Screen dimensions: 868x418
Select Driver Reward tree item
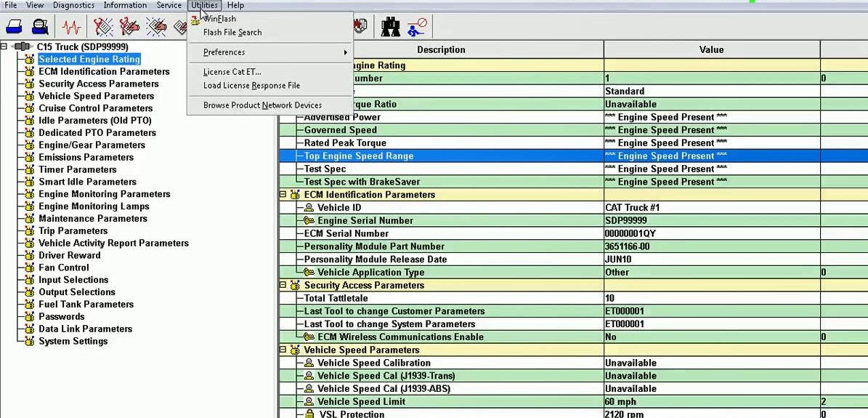tap(70, 256)
